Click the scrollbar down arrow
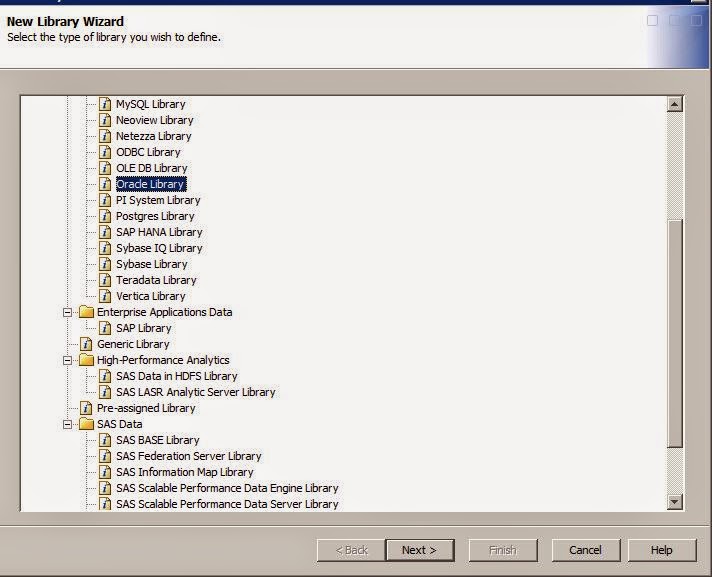 [675, 502]
